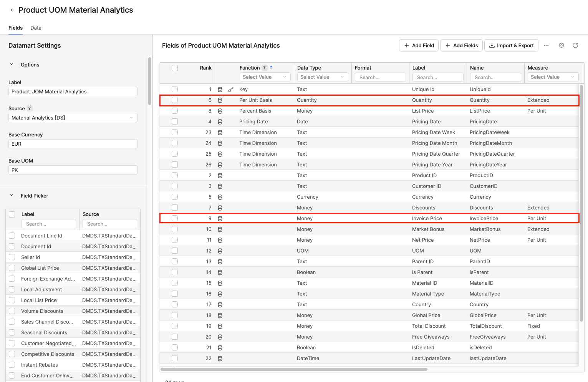Open the Data Type filter dropdown
This screenshot has height=382, width=588.
click(x=322, y=77)
